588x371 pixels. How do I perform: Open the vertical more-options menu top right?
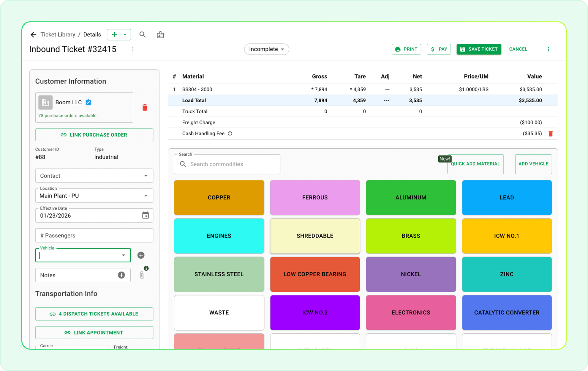point(548,49)
